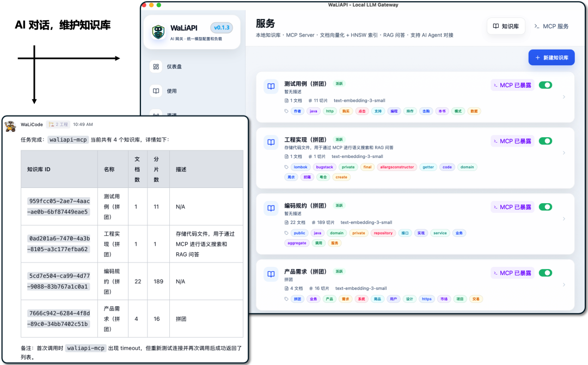Click tag icon in 测试用例 card tag row
The image size is (588, 365).
286,111
